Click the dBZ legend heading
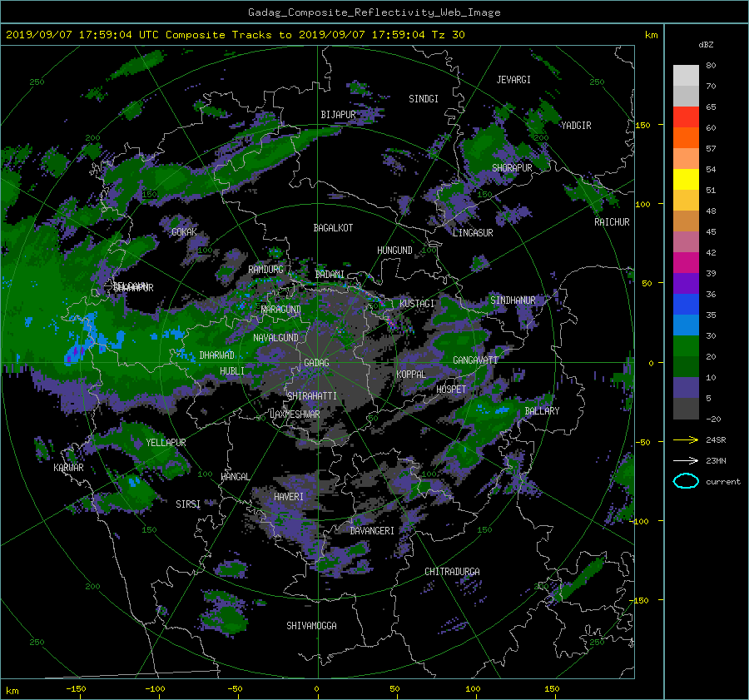Screen dimensions: 749x700 point(706,45)
